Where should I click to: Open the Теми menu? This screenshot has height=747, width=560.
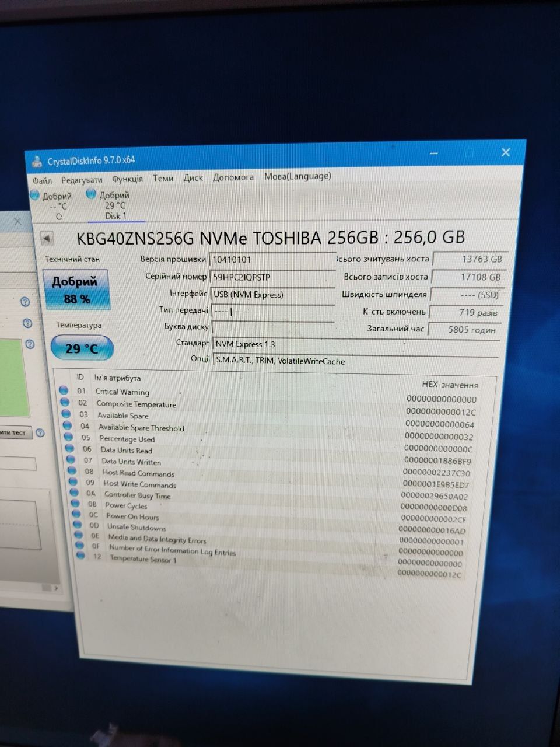[x=163, y=179]
